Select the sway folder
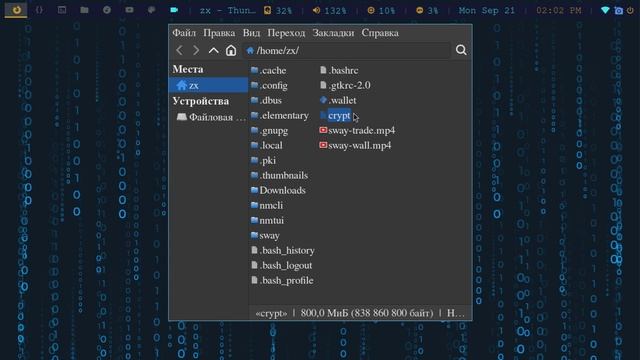640x360 pixels. click(265, 236)
